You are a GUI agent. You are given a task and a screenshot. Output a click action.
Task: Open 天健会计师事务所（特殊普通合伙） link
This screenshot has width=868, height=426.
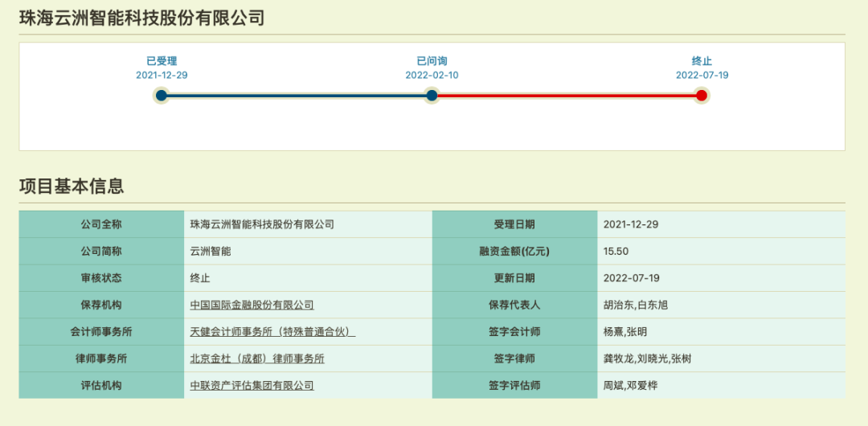272,332
